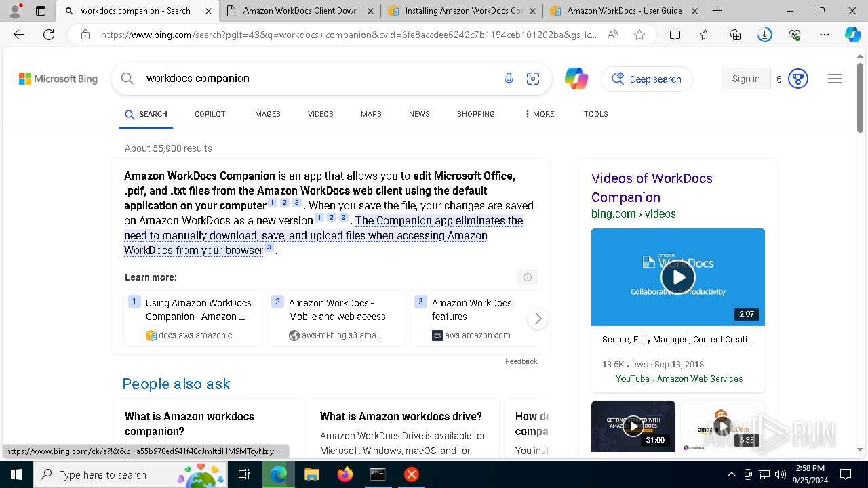Show next Learn more sources arrow
The height and width of the screenshot is (488, 868).
(538, 319)
